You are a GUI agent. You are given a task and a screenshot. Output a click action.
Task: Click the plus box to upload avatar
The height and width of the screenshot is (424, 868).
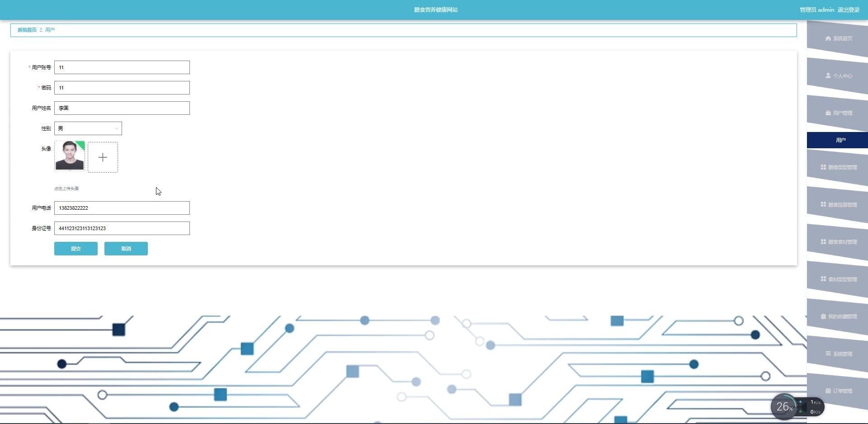[x=103, y=157]
